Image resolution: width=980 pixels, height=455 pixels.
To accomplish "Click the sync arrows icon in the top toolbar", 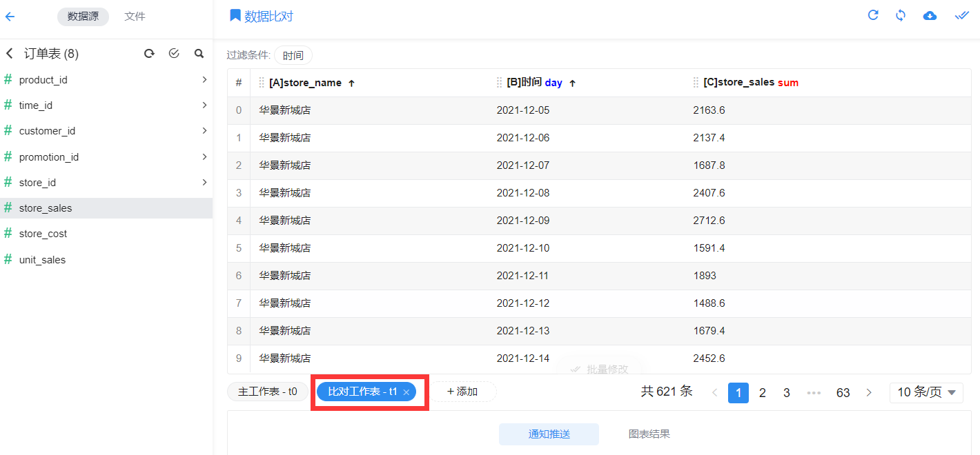I will tap(901, 15).
